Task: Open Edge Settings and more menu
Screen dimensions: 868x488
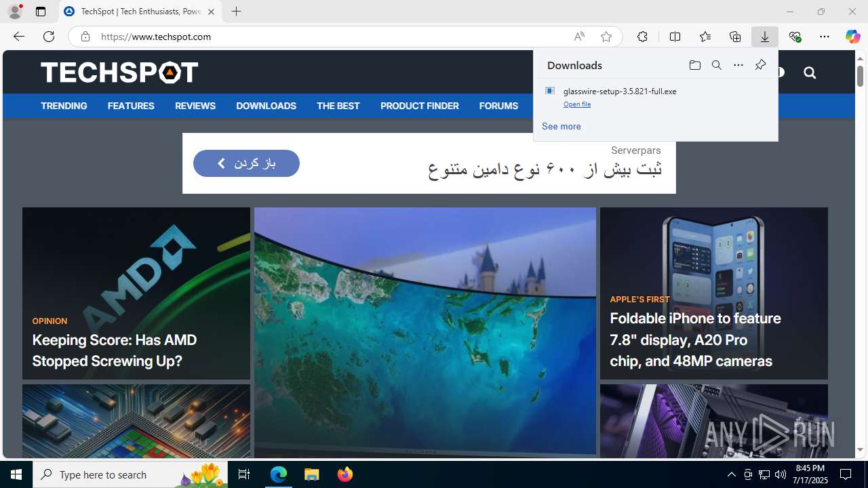Action: (825, 37)
